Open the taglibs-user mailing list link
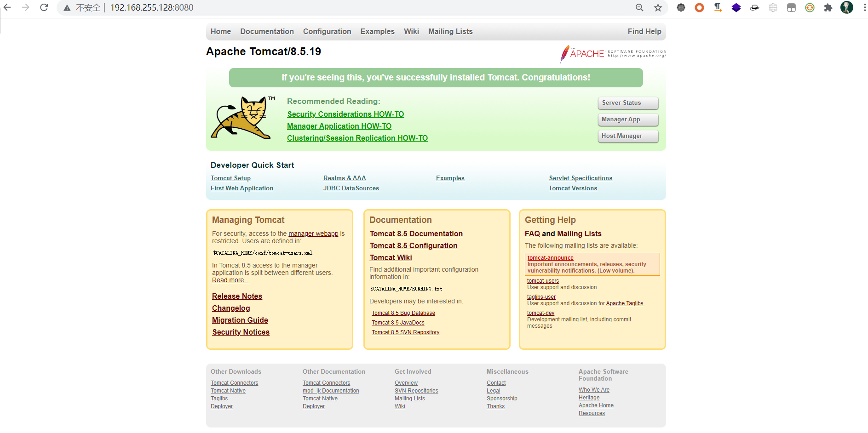Viewport: 868px width, 433px height. 541,297
